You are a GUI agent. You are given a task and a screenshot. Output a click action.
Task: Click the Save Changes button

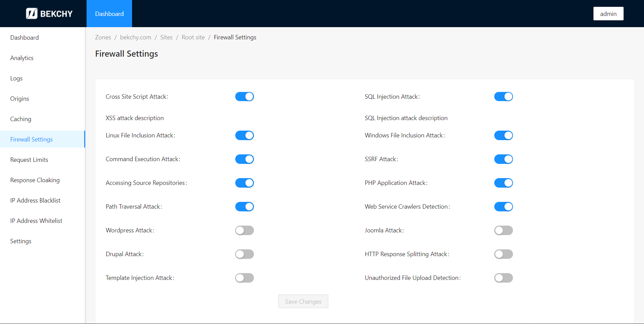[303, 301]
